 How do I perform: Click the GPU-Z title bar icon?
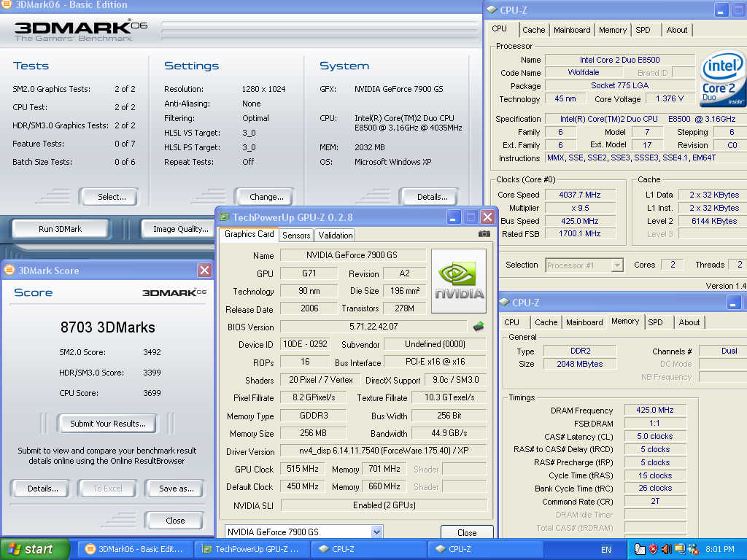tap(224, 217)
